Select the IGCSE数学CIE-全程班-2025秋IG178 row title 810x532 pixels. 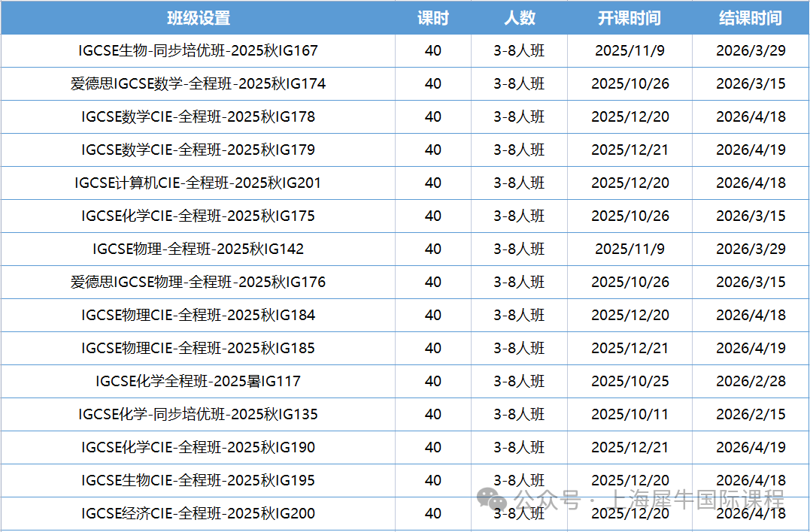click(198, 117)
